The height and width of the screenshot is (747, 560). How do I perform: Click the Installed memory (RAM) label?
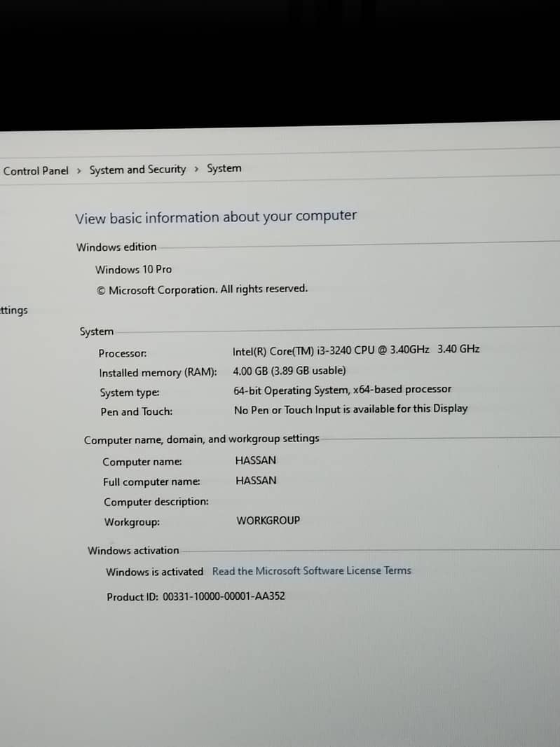[158, 373]
